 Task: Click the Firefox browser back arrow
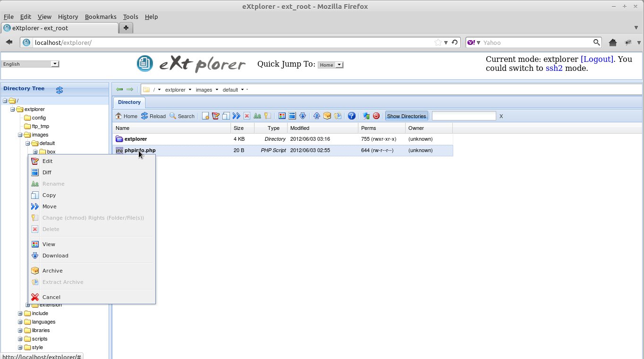tap(9, 42)
